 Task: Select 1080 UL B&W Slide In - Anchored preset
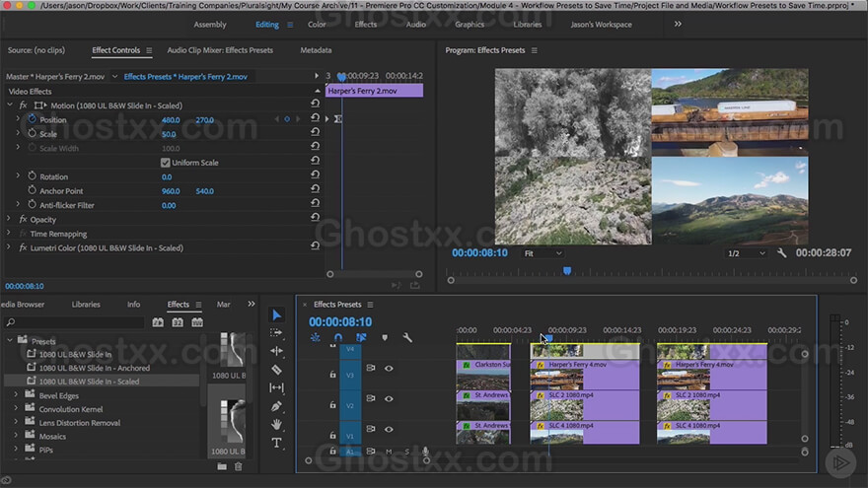(x=94, y=368)
